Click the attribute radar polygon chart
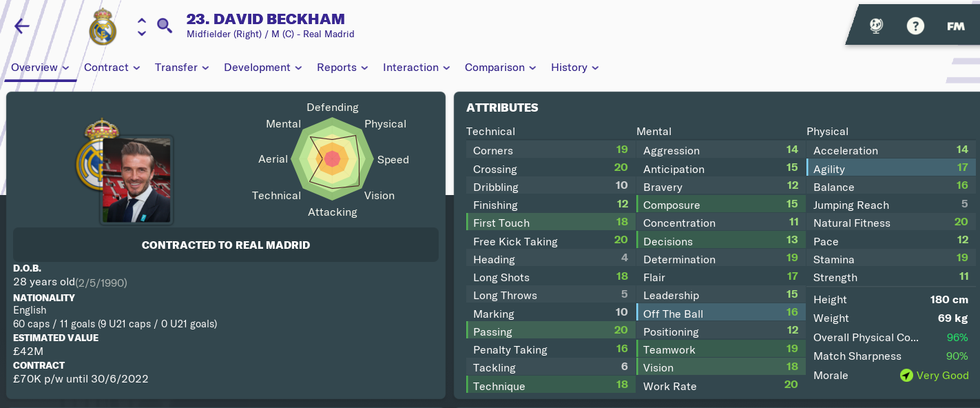The height and width of the screenshot is (408, 980). pyautogui.click(x=333, y=159)
